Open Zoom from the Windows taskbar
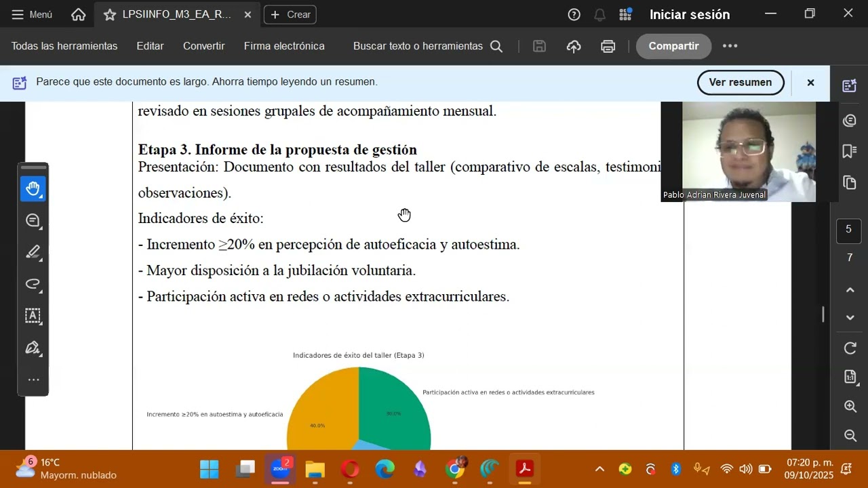The image size is (868, 488). [280, 469]
